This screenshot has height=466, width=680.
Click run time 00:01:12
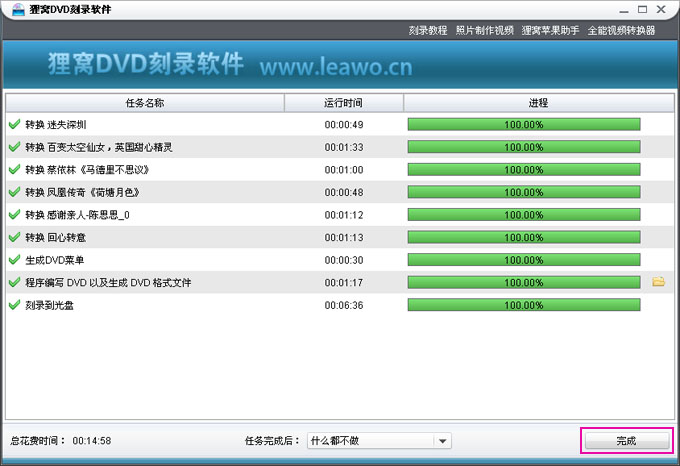(344, 215)
